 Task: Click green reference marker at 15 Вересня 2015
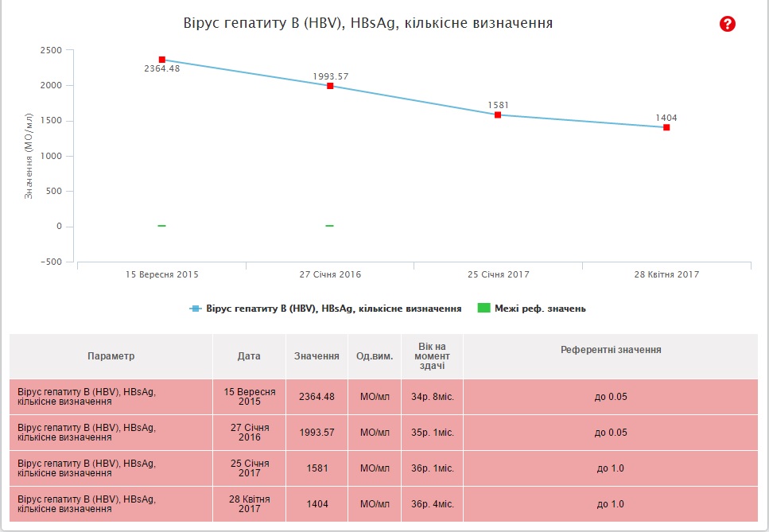click(161, 226)
